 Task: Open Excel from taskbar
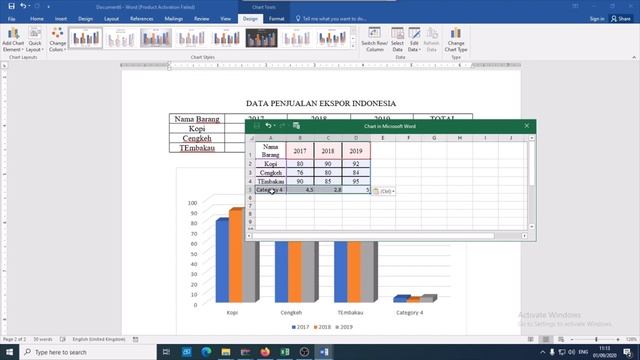click(x=284, y=352)
